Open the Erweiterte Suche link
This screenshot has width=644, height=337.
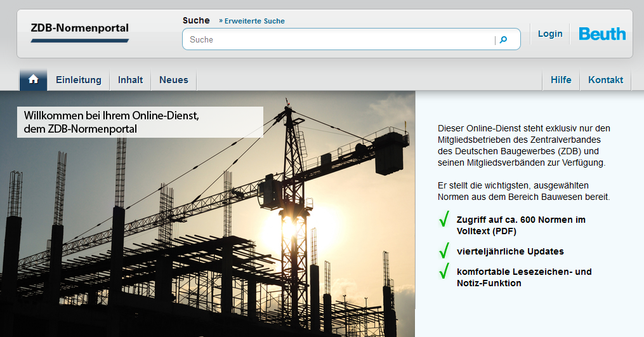pyautogui.click(x=254, y=21)
